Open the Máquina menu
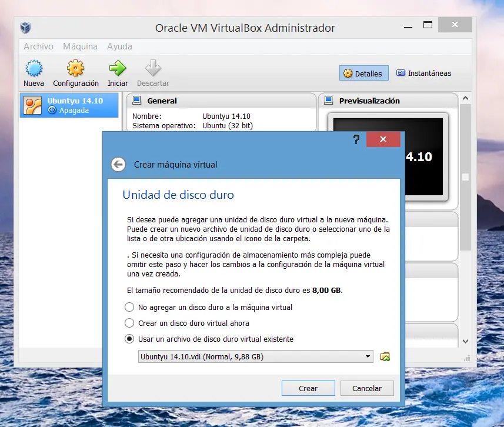504x427 pixels. (x=80, y=46)
